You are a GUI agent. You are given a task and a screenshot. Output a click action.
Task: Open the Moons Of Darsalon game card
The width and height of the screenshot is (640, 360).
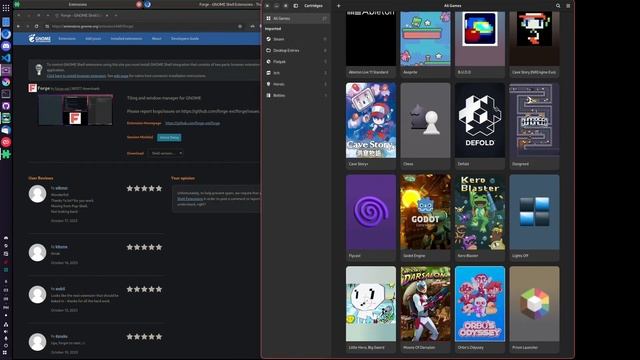(x=425, y=309)
